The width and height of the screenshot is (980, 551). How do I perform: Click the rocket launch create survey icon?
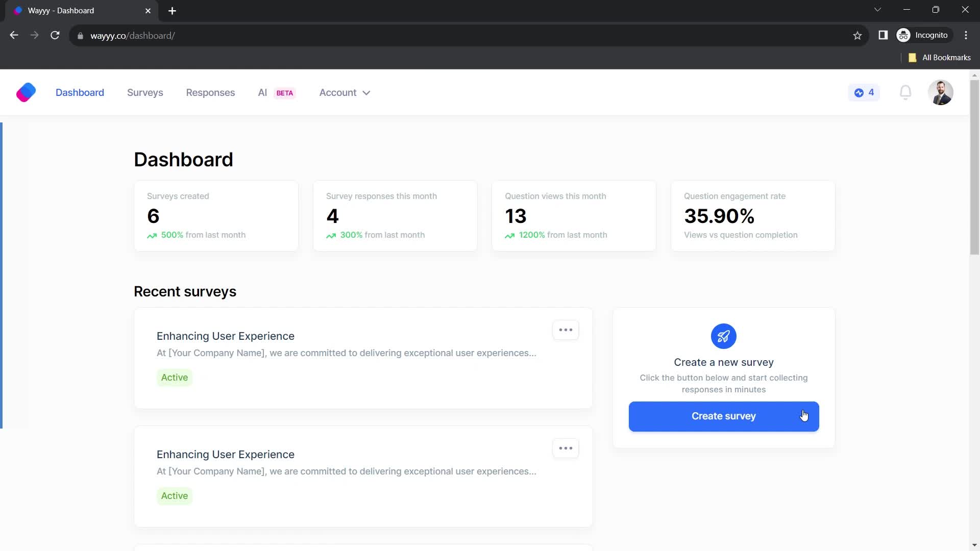coord(724,336)
